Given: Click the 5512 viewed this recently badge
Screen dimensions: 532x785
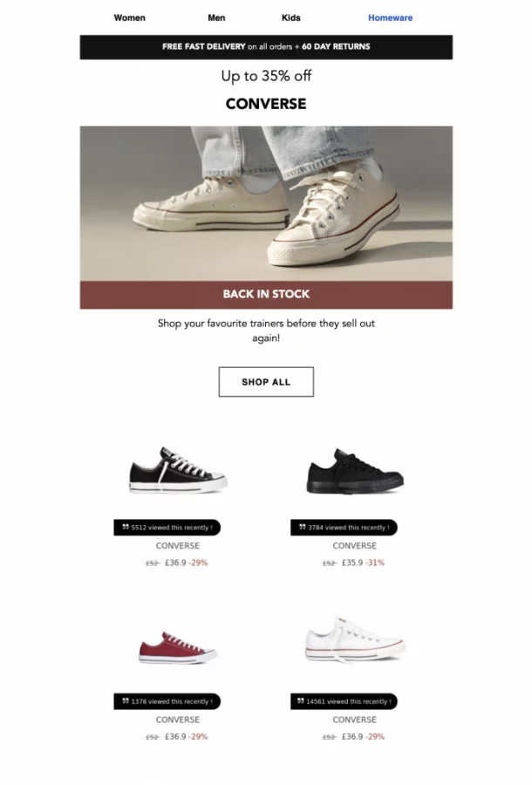Looking at the screenshot, I should (167, 528).
